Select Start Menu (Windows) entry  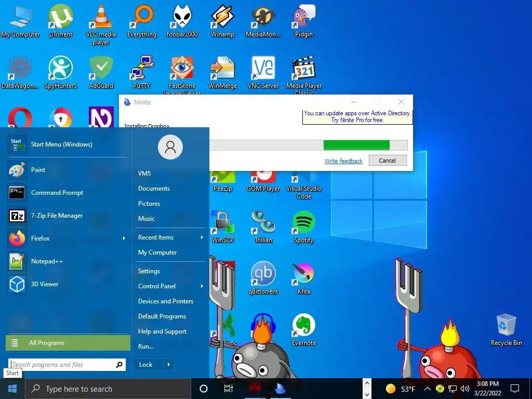[67, 144]
